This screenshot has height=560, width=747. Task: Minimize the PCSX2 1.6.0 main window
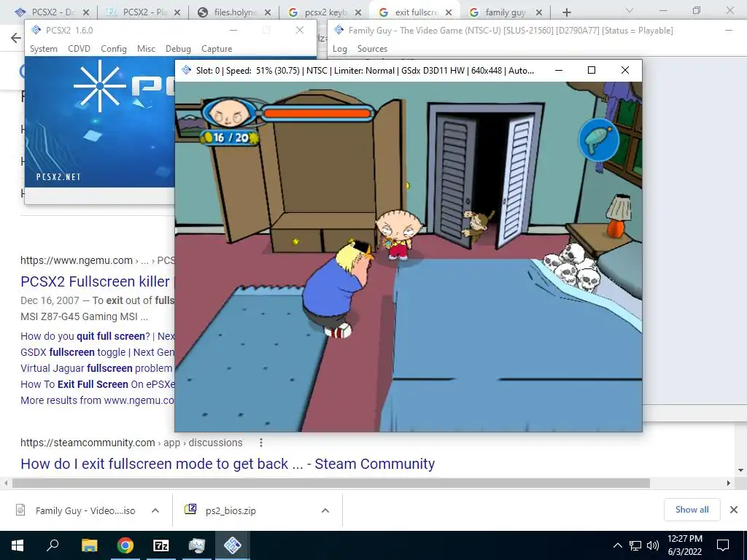tap(233, 30)
